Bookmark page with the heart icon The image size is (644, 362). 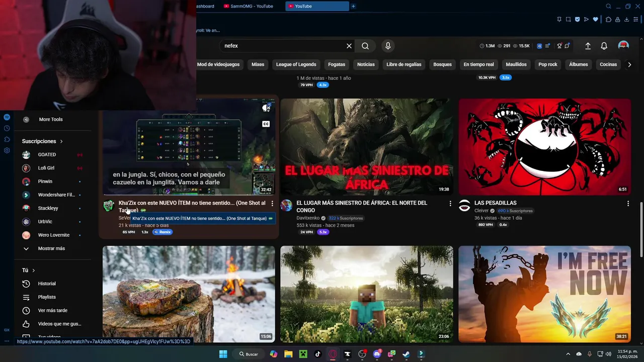[596, 20]
